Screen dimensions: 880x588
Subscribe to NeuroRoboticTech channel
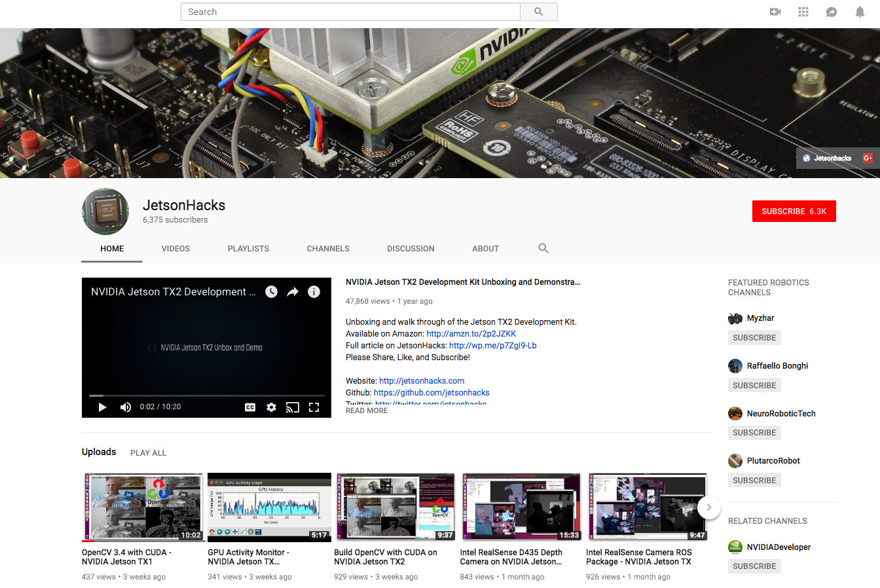pos(754,433)
